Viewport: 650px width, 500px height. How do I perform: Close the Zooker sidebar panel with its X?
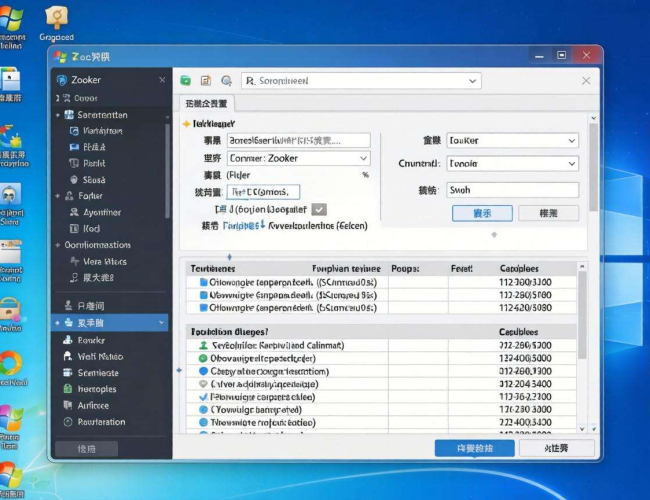[x=162, y=80]
